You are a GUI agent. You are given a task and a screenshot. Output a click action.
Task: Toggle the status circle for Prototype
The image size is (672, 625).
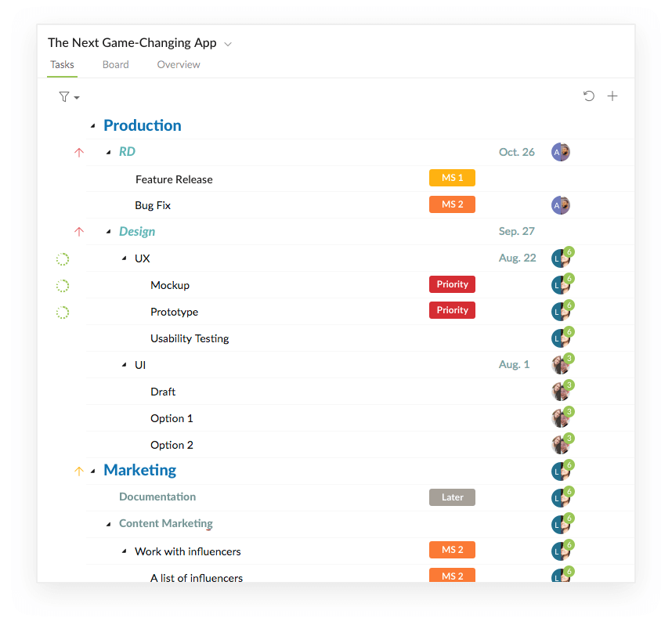click(x=63, y=312)
